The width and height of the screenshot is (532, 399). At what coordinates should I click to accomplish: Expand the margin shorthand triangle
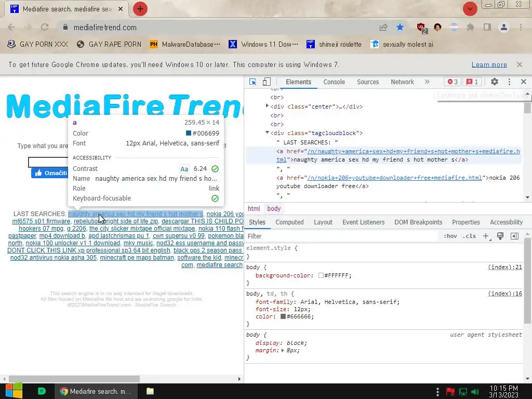[x=283, y=351]
